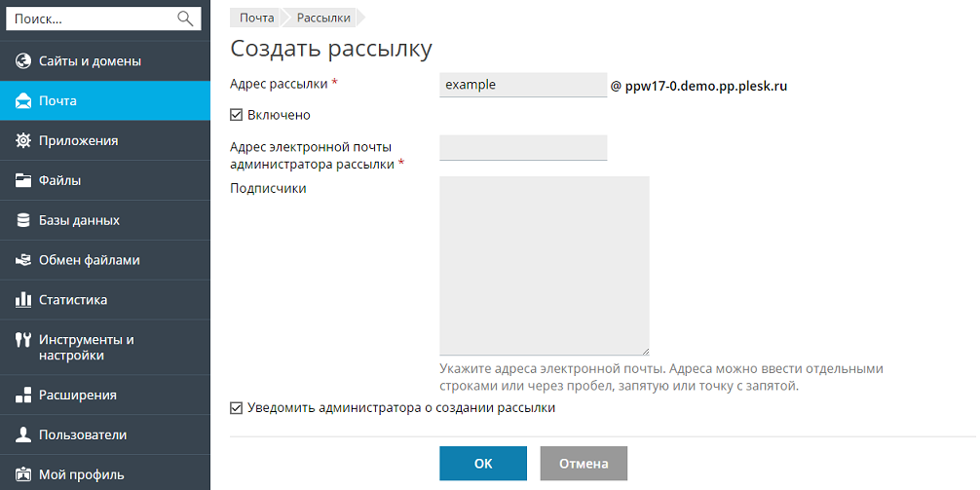The height and width of the screenshot is (490, 980).
Task: Click the database icon for Базы данных
Action: pyautogui.click(x=24, y=220)
